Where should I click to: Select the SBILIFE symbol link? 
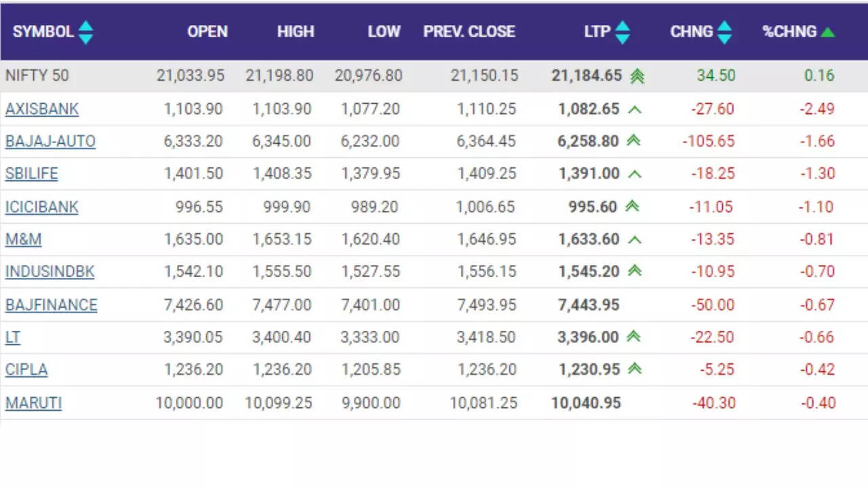tap(32, 174)
